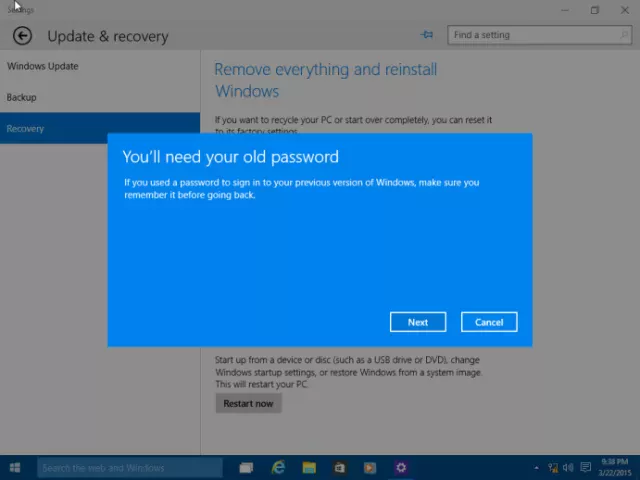Open the Windows Start menu
Image resolution: width=640 pixels, height=480 pixels.
(x=15, y=468)
